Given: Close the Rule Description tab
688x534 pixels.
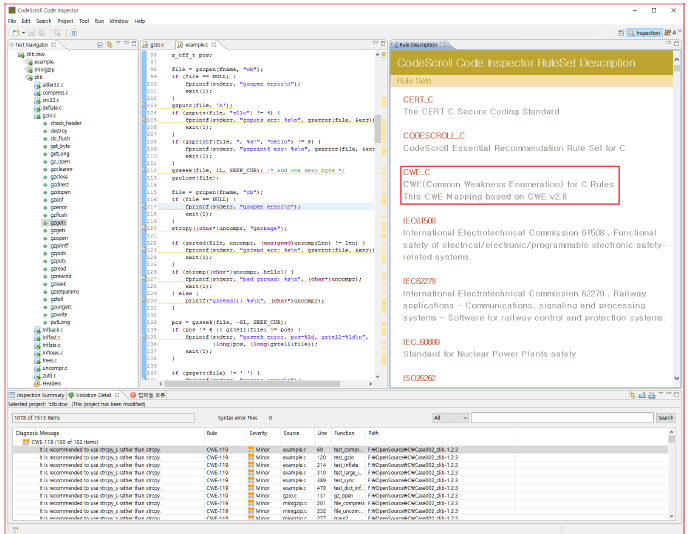Looking at the screenshot, I should click(442, 44).
